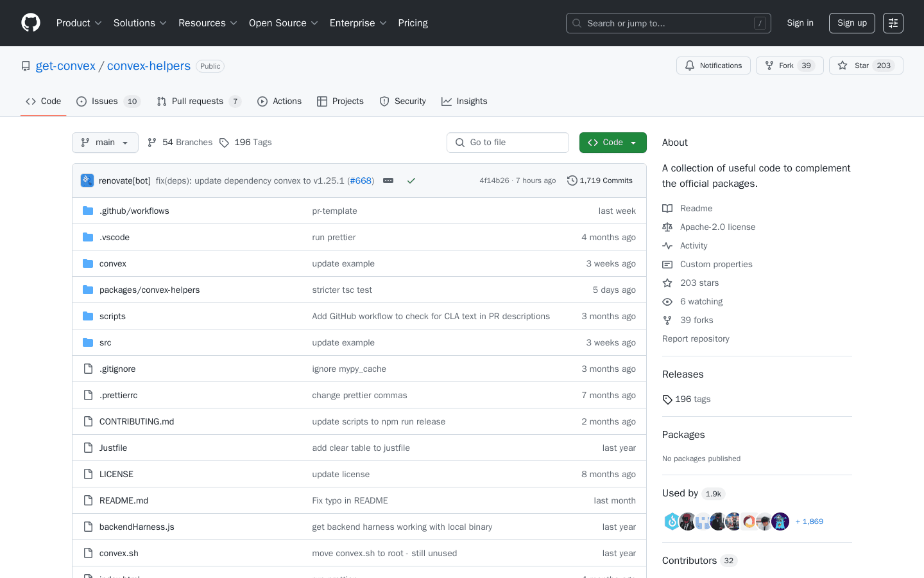Screen dimensions: 924x578
Task: Open the LICENSE file
Action: pyautogui.click(x=116, y=475)
